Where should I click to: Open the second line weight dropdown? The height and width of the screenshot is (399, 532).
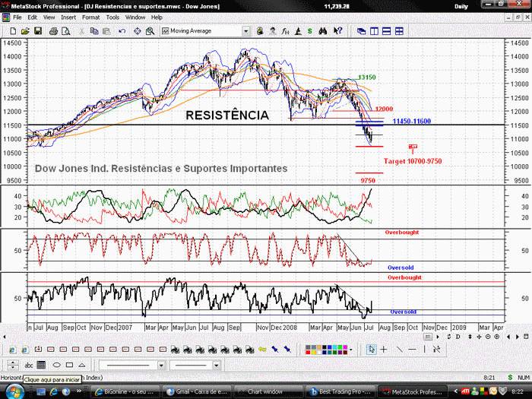(217, 365)
